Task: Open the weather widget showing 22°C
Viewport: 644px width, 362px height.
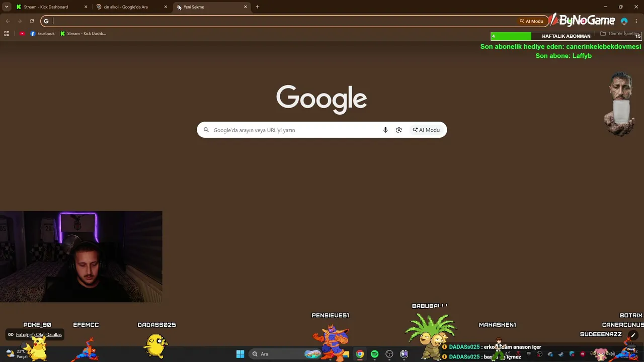Action: coord(17,354)
